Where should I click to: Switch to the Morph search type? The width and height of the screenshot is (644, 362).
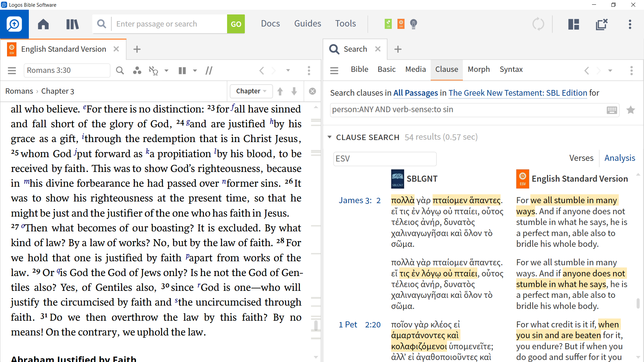point(479,69)
